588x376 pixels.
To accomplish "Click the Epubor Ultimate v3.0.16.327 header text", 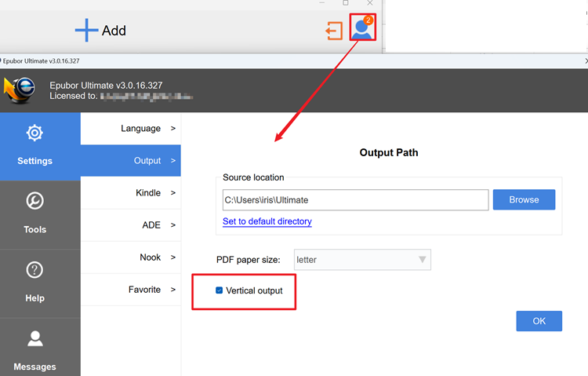I will 106,86.
